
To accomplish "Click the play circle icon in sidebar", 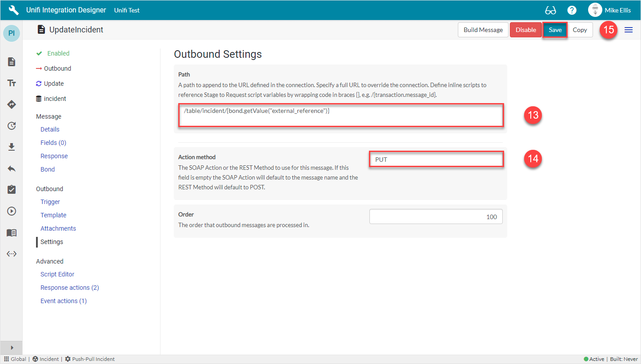I will (12, 211).
